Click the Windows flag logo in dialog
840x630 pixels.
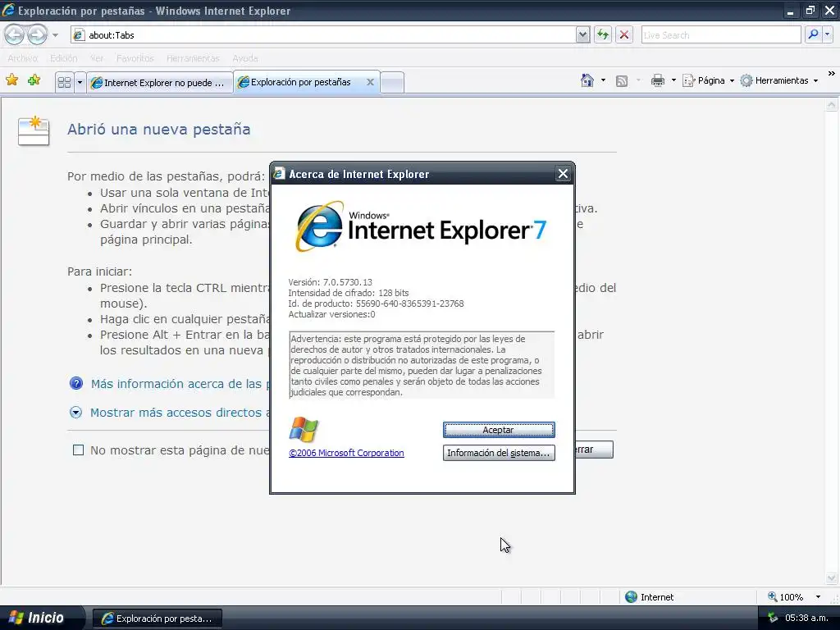click(x=304, y=430)
